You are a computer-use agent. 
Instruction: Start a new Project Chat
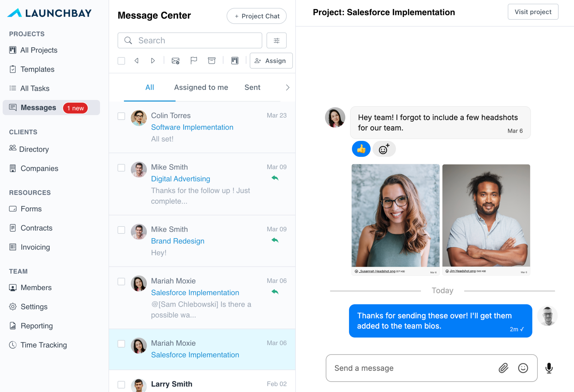click(257, 16)
